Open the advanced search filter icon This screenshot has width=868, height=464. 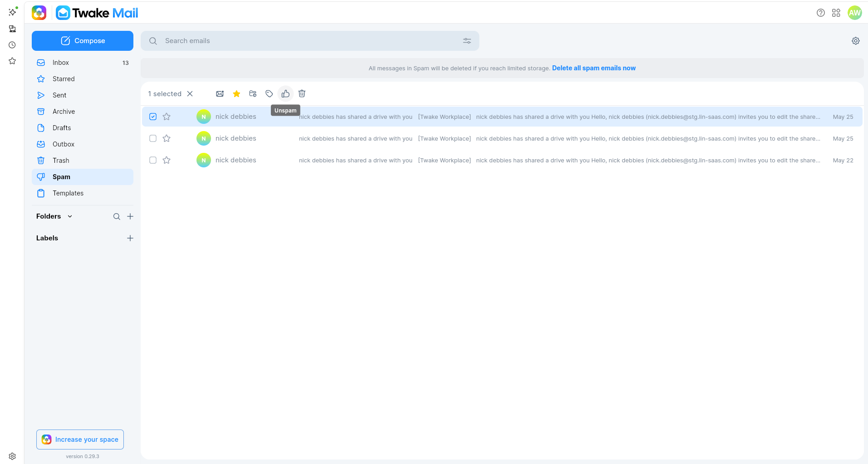(x=467, y=41)
